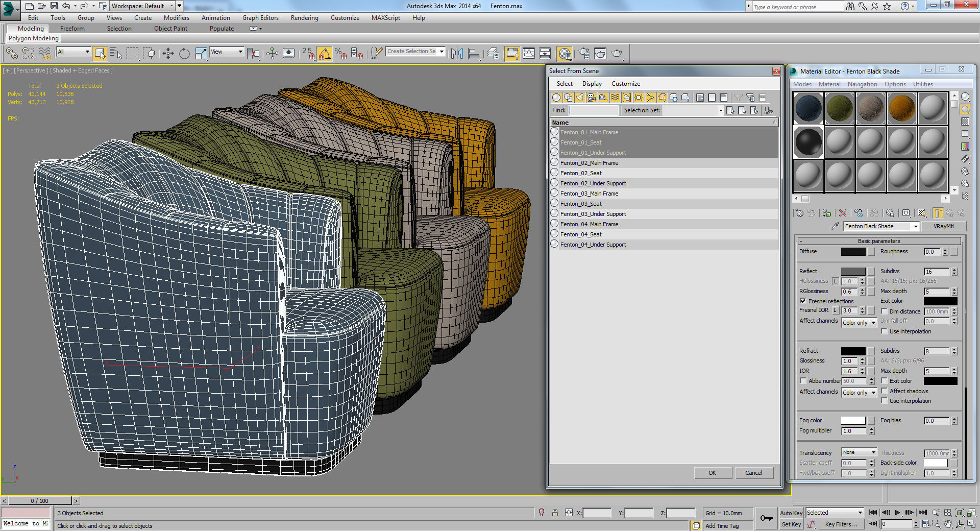Enable the Affect shadows checkbox
980x531 pixels.
click(884, 391)
